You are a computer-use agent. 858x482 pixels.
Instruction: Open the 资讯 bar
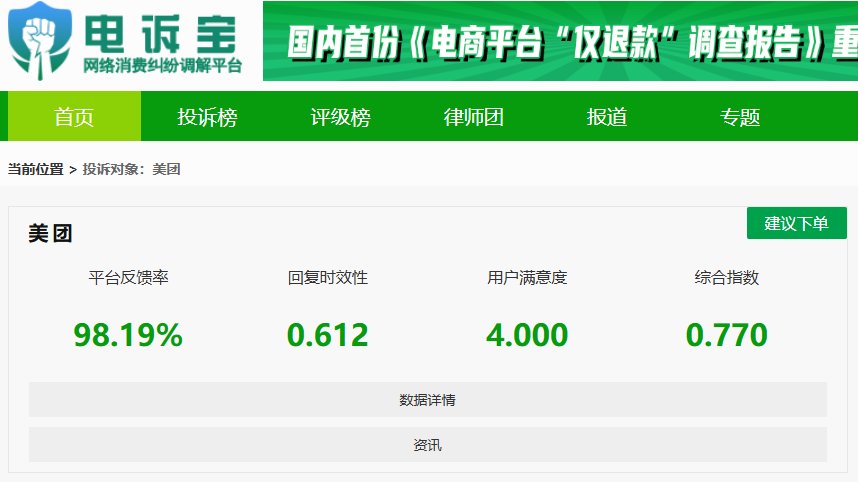[x=428, y=445]
